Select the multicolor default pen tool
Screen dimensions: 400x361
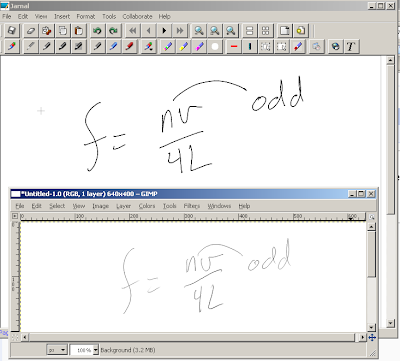pyautogui.click(x=12, y=46)
